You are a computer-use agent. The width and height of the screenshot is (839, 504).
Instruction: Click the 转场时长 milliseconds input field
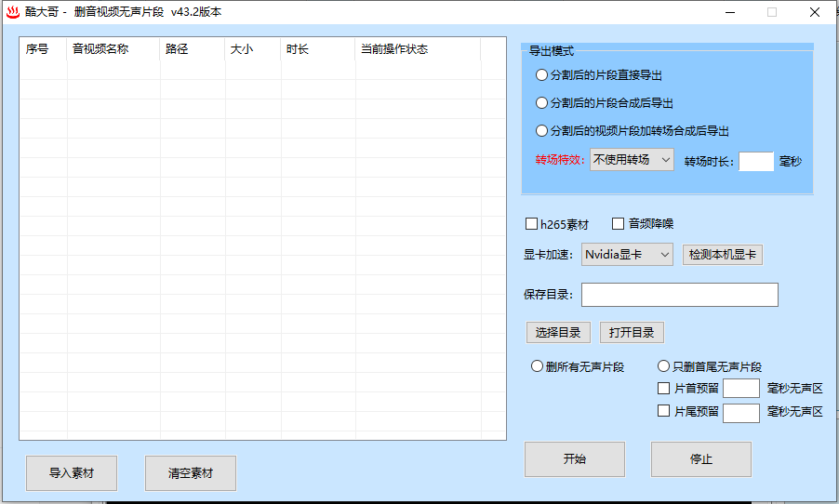pos(756,161)
